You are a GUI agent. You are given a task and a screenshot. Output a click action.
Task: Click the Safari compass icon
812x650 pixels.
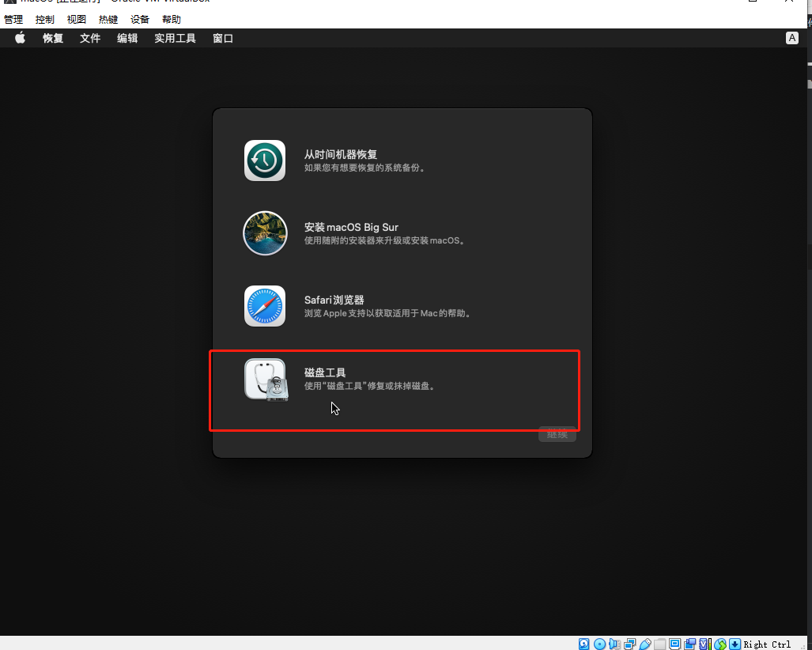265,306
